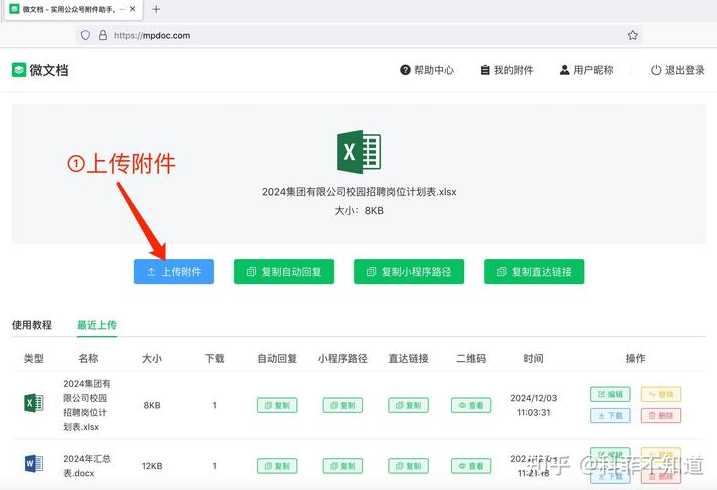Click the padlock site-security icon
Image resolution: width=717 pixels, height=490 pixels.
click(x=103, y=35)
